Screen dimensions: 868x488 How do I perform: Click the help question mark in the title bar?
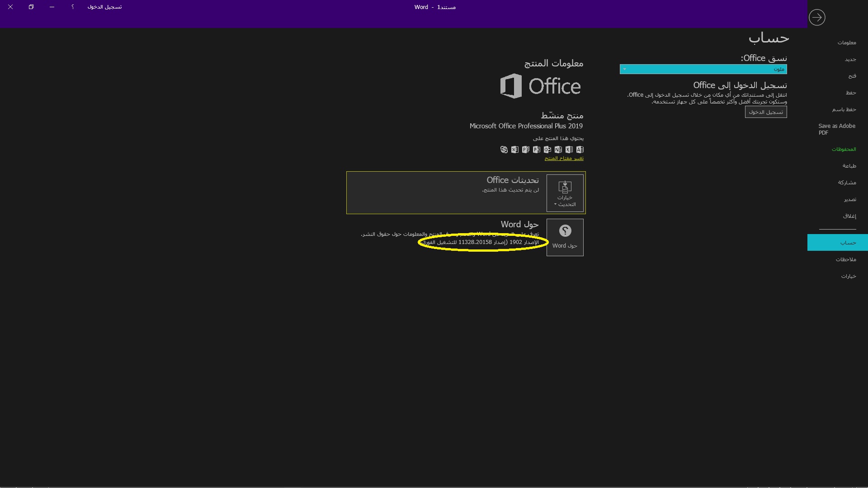73,7
